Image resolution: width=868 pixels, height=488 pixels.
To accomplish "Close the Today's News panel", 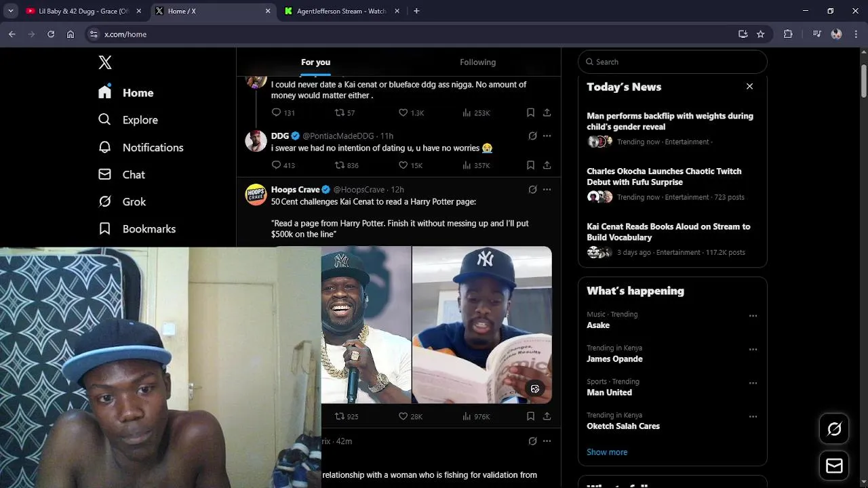I will (749, 86).
